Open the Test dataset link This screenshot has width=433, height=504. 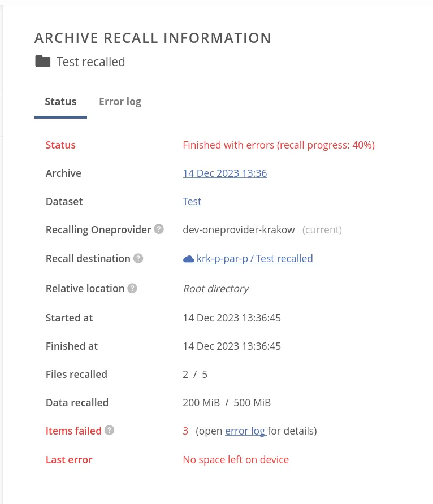(192, 201)
